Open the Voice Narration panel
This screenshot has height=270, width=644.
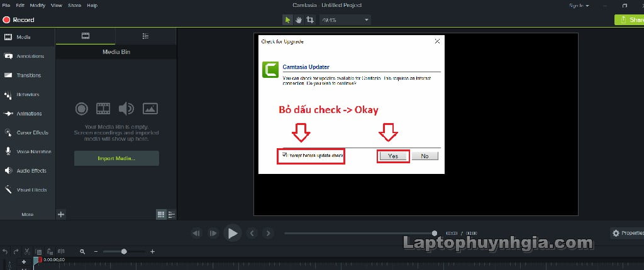coord(28,151)
